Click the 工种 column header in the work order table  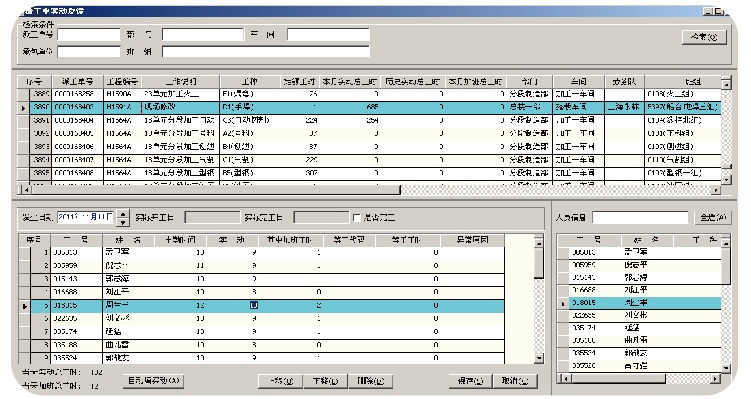point(250,81)
